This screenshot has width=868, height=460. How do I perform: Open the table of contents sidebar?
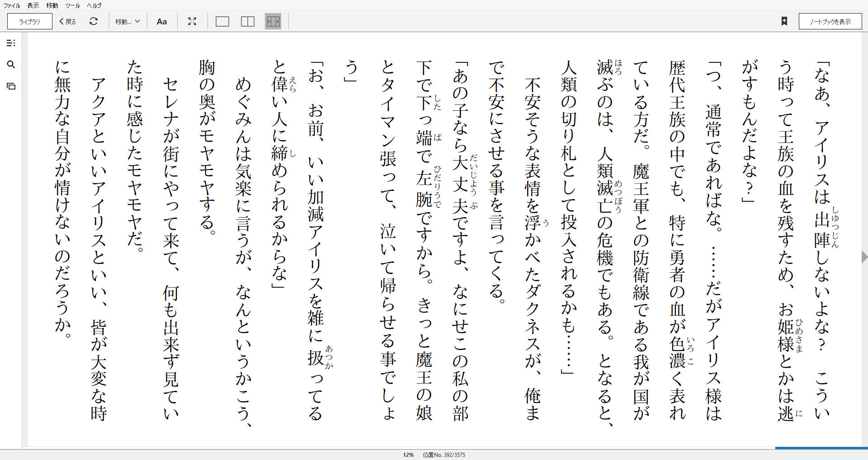point(11,43)
